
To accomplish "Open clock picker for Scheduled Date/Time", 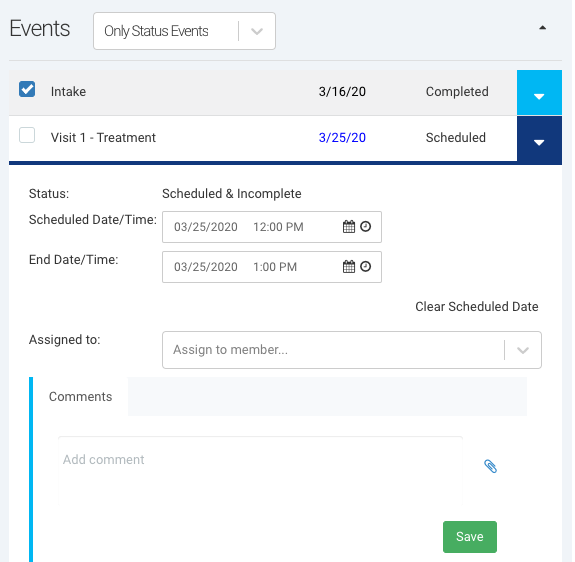I will [x=365, y=226].
